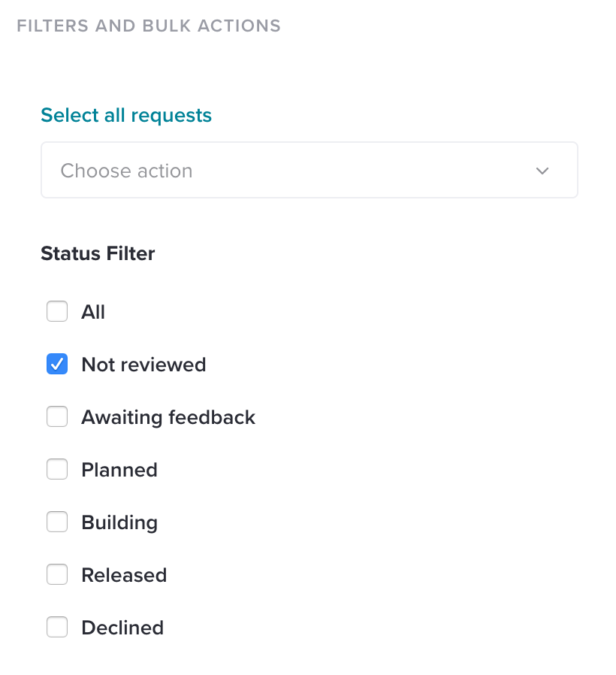
Task: Select the Released checkbox
Action: coord(57,574)
